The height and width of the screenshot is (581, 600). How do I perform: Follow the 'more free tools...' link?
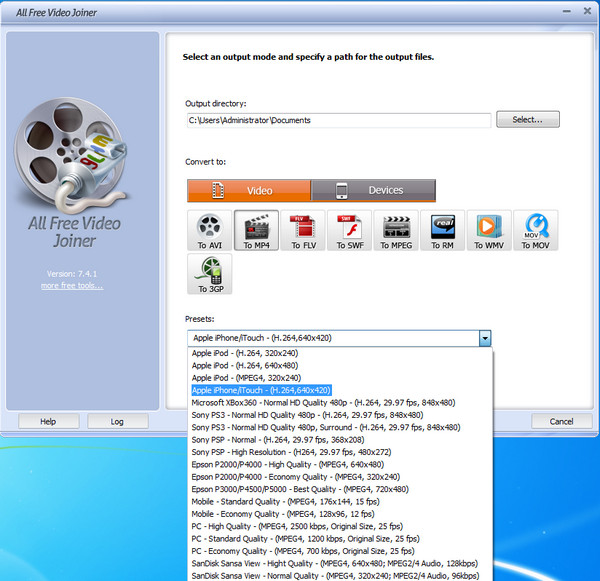pos(72,286)
